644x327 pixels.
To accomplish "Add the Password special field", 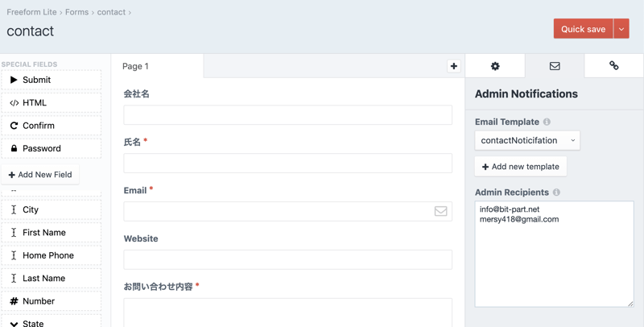I will point(52,148).
